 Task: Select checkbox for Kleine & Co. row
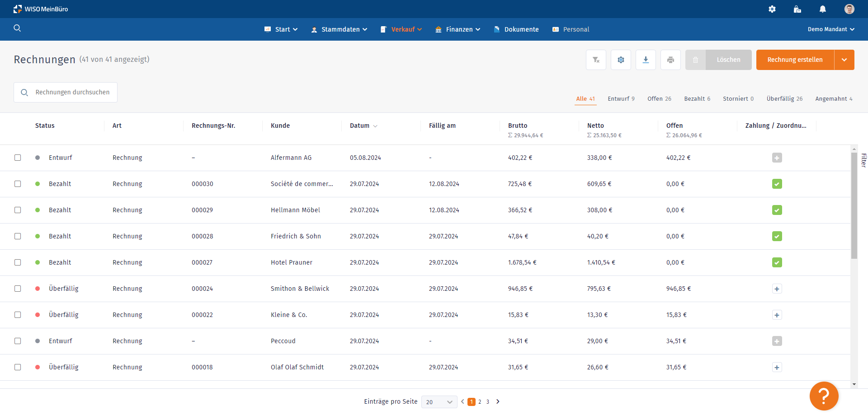(18, 315)
